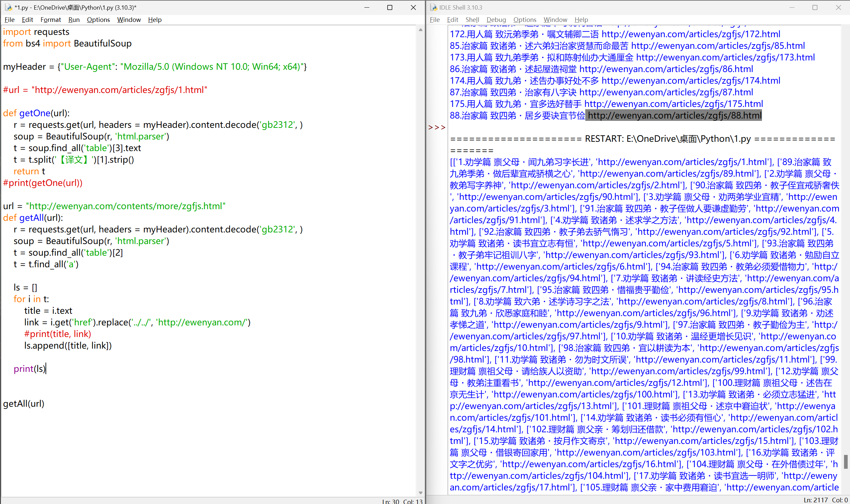Image resolution: width=850 pixels, height=504 pixels.
Task: Minimize the 1.py editor window
Action: 367,7
